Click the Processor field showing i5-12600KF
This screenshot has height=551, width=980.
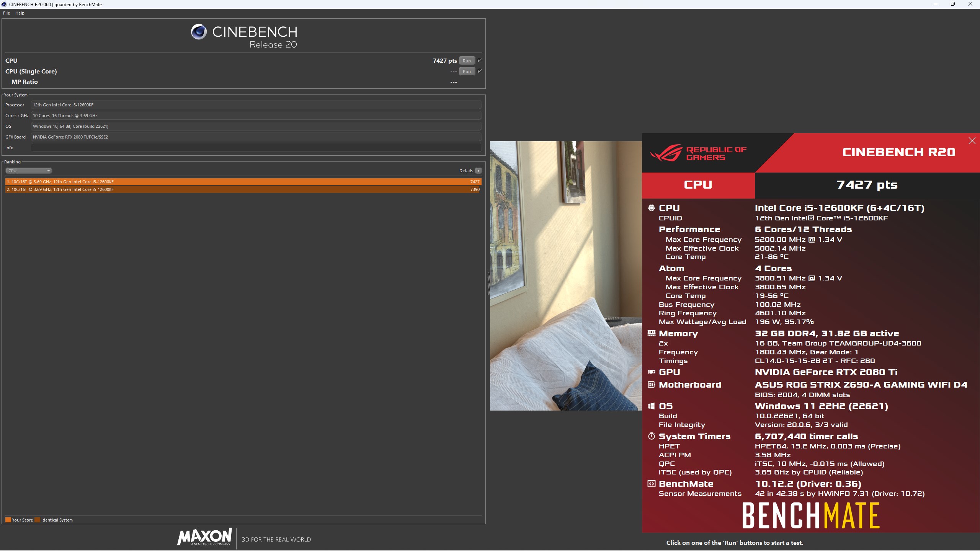256,105
